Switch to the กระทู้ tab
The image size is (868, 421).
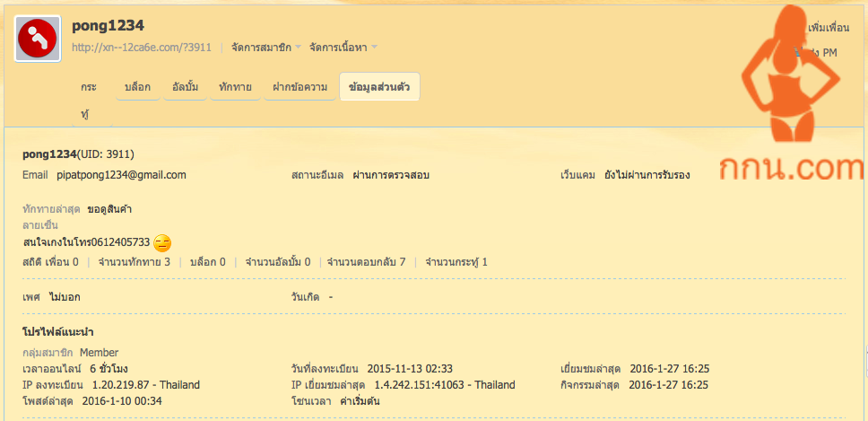[x=89, y=101]
